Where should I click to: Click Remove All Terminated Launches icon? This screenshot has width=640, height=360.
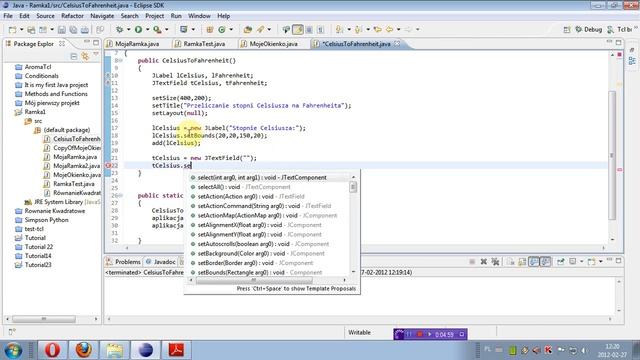(x=495, y=262)
